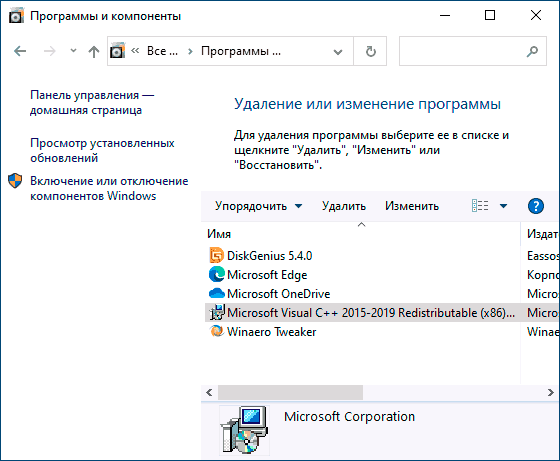Click the large installer icon in details pane
Screen dimensions: 560x461
click(244, 430)
